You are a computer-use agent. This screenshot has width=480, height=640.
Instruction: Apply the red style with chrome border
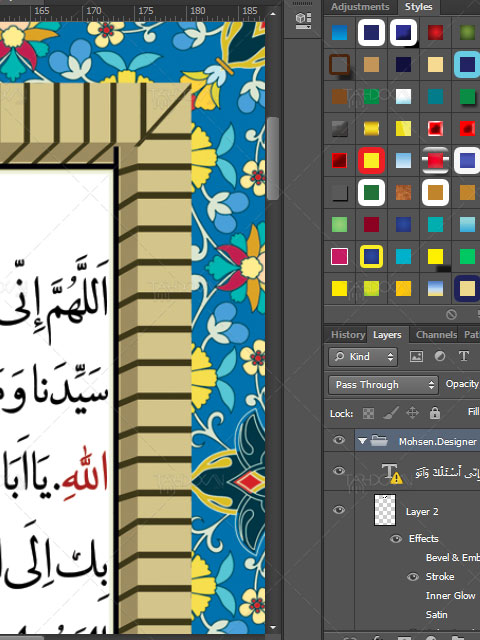pos(435,160)
